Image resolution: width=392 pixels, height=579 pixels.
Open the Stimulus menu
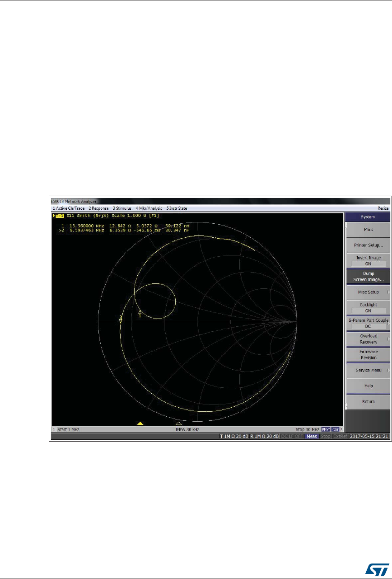(x=122, y=208)
